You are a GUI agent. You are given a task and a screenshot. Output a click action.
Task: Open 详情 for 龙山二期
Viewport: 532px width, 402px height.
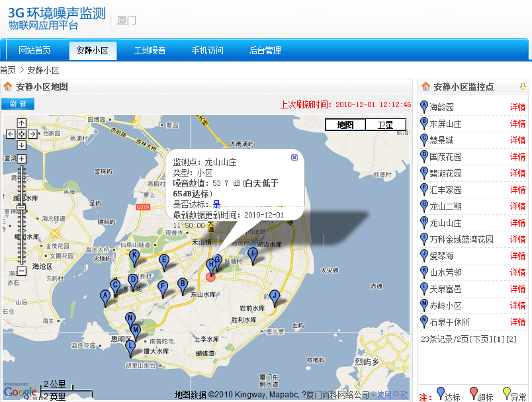[517, 206]
